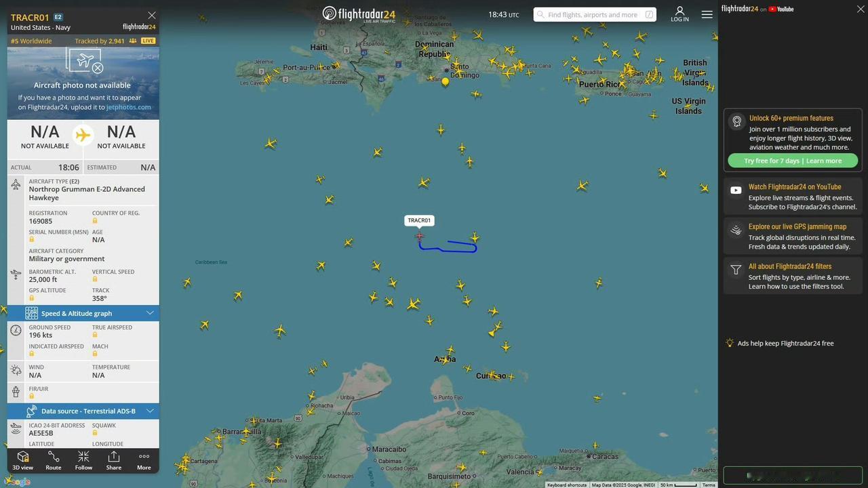Click ICAO address AE5E5B
868x488 pixels.
tap(41, 433)
